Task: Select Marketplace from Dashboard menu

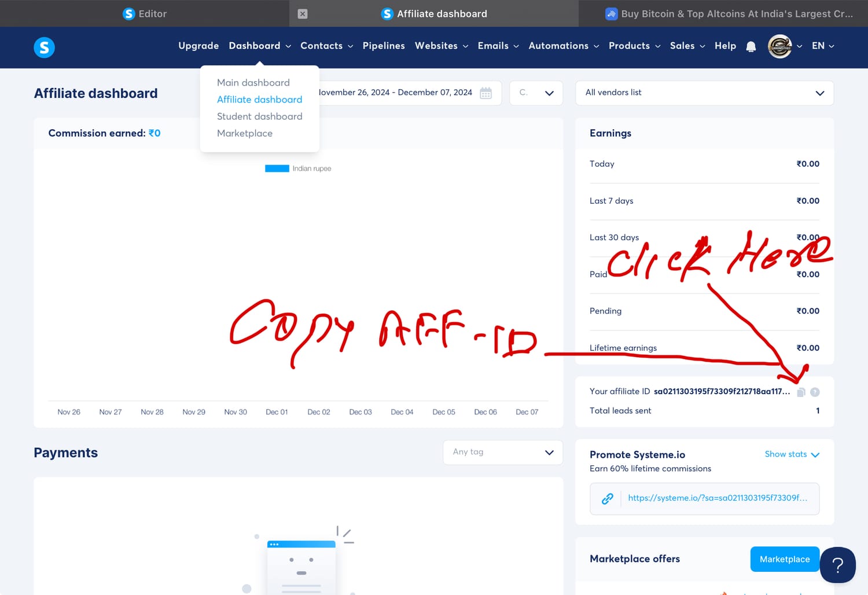Action: pyautogui.click(x=245, y=133)
